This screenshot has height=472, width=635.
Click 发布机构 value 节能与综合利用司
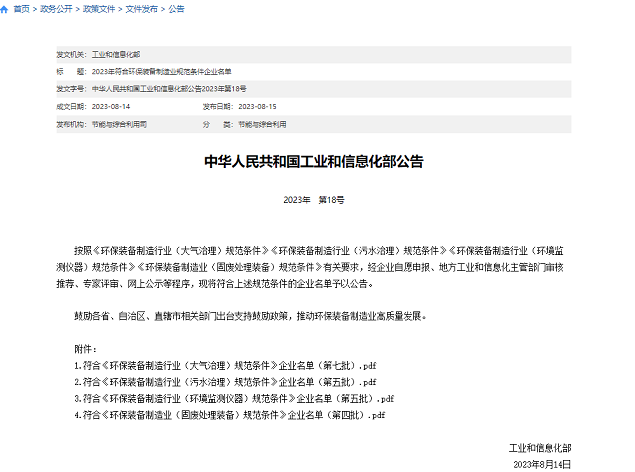(x=119, y=124)
